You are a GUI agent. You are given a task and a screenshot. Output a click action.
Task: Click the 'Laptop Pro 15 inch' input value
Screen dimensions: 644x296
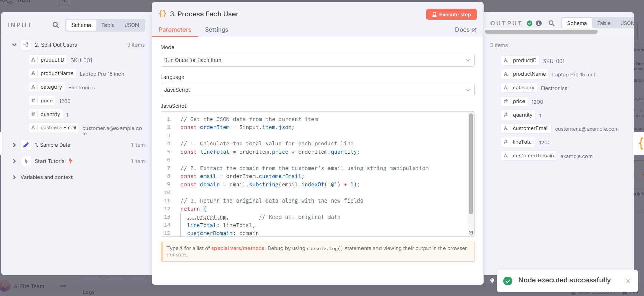point(102,74)
